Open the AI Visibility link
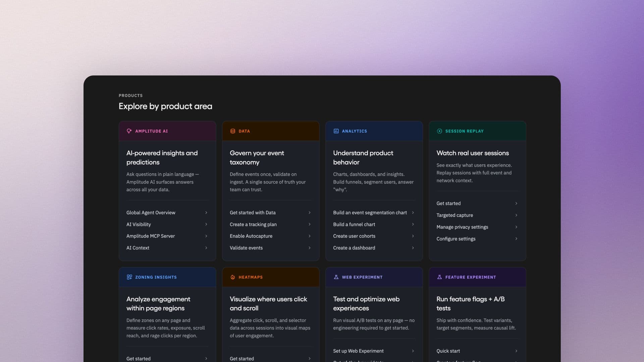The image size is (644, 362). [x=167, y=224]
